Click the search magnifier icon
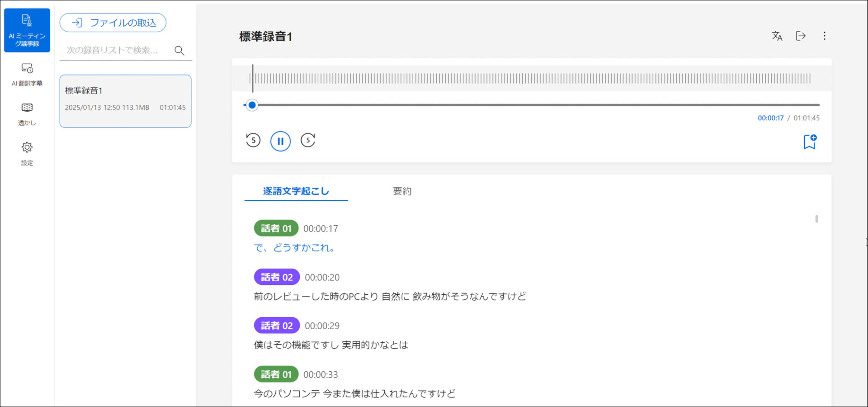Image resolution: width=868 pixels, height=407 pixels. point(179,51)
